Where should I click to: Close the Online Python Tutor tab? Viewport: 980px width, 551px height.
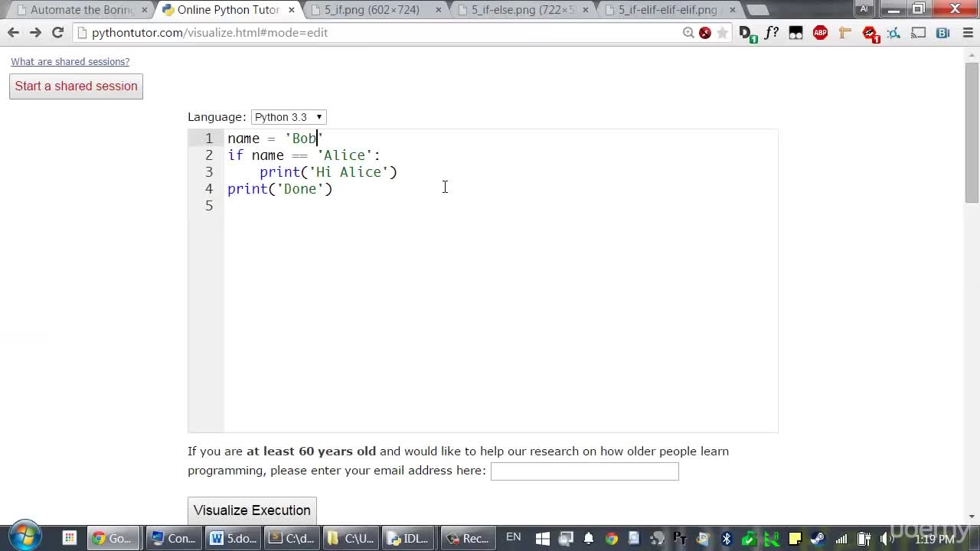pos(291,10)
